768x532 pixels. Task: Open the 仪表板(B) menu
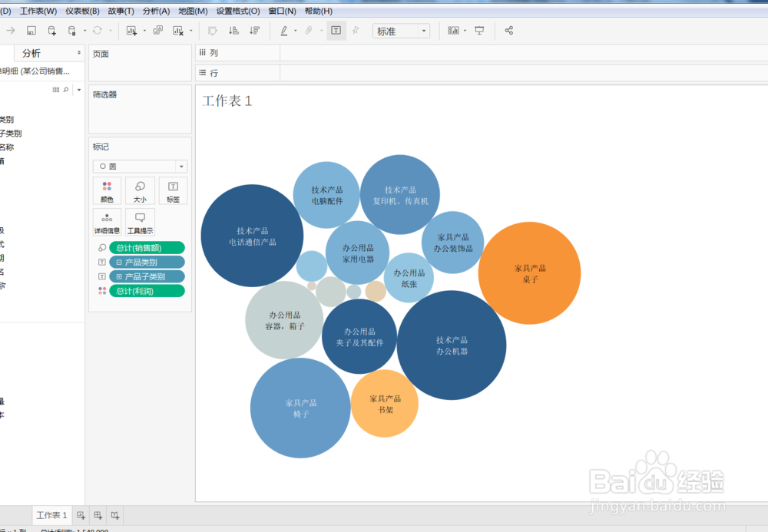pyautogui.click(x=82, y=11)
